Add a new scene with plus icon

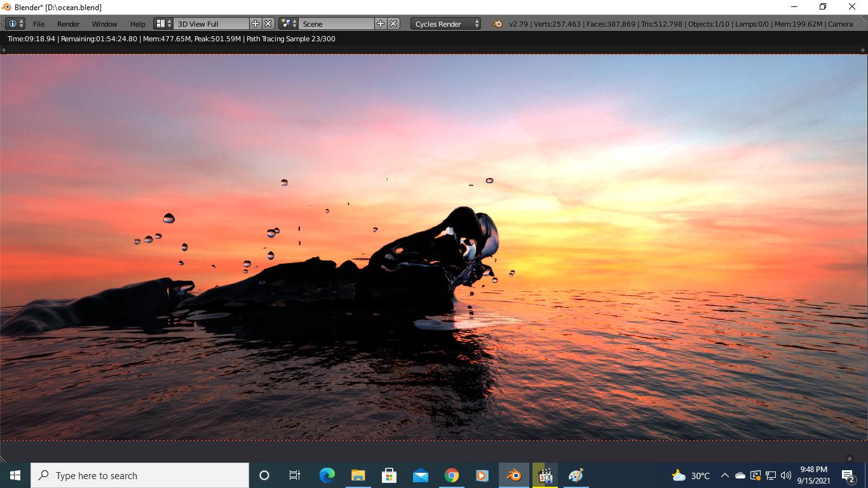(x=381, y=24)
